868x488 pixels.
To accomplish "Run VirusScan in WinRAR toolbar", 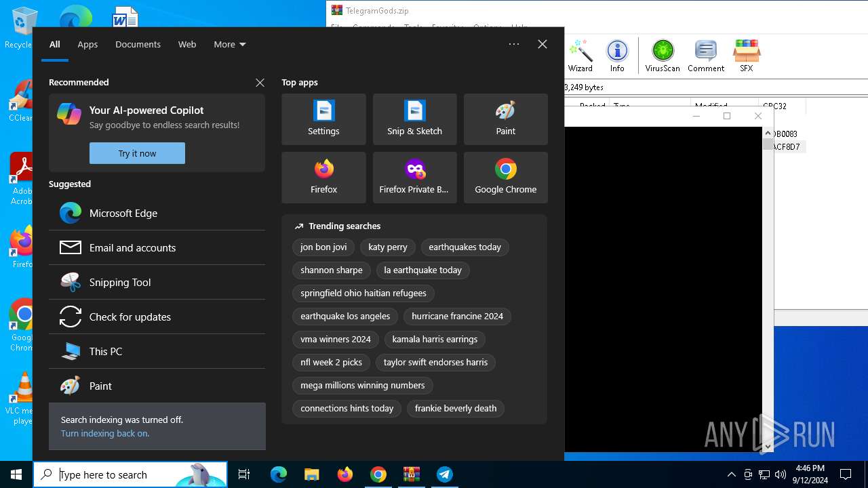I will (x=663, y=56).
